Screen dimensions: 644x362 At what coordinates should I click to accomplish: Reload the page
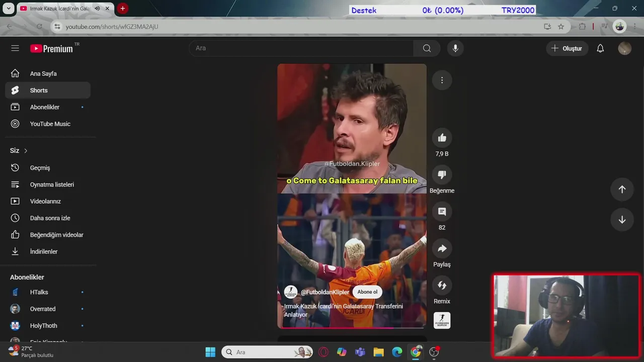(39, 27)
